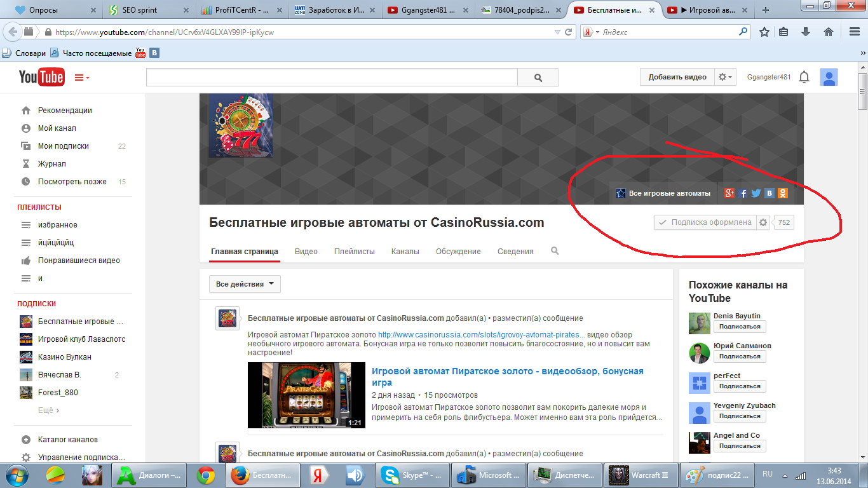The image size is (868, 488).
Task: Switch to the Плейлисты tab
Action: point(355,251)
